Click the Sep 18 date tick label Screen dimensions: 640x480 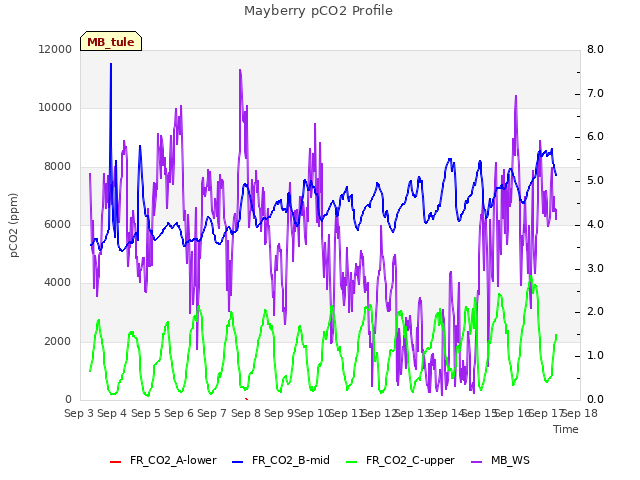(x=580, y=413)
